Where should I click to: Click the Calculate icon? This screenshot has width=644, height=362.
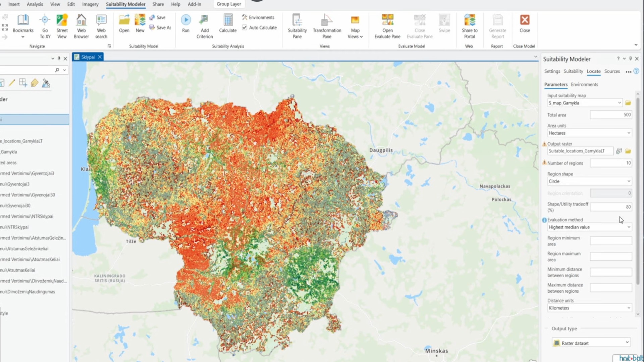(x=228, y=20)
